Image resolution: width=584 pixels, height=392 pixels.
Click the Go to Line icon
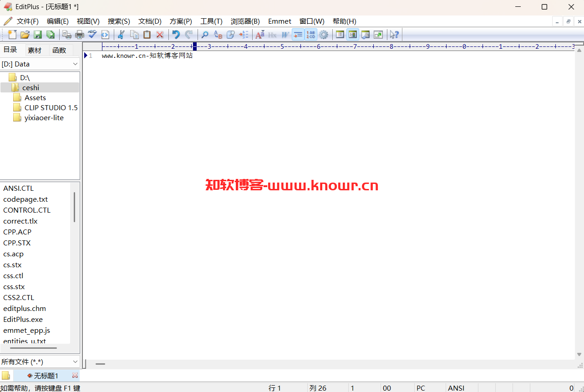pyautogui.click(x=244, y=35)
